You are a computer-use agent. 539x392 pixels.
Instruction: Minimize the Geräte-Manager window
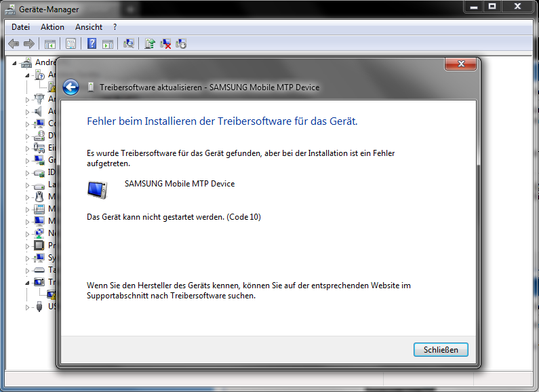pos(474,6)
